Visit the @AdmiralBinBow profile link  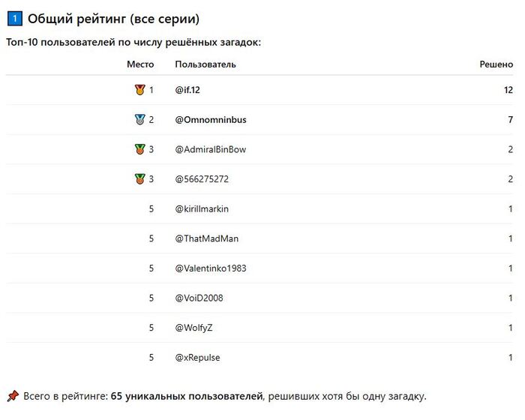tap(210, 149)
